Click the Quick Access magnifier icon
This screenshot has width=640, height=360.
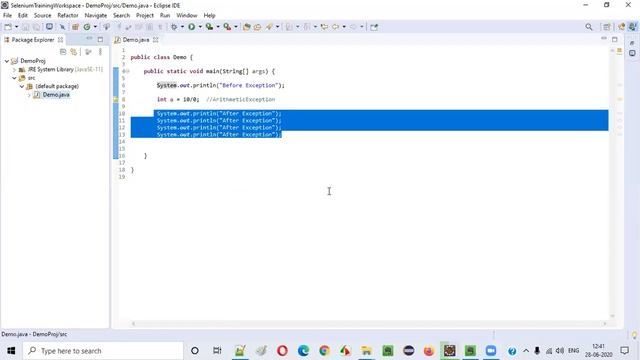tap(589, 27)
